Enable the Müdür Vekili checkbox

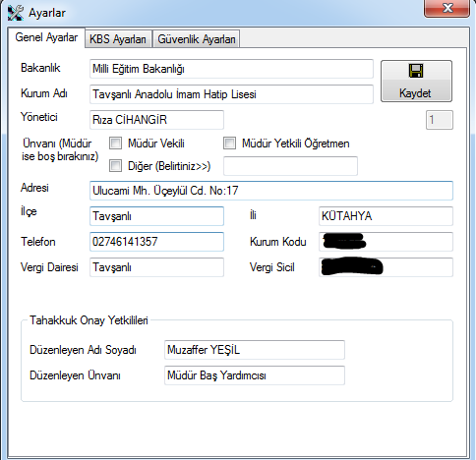tap(115, 144)
